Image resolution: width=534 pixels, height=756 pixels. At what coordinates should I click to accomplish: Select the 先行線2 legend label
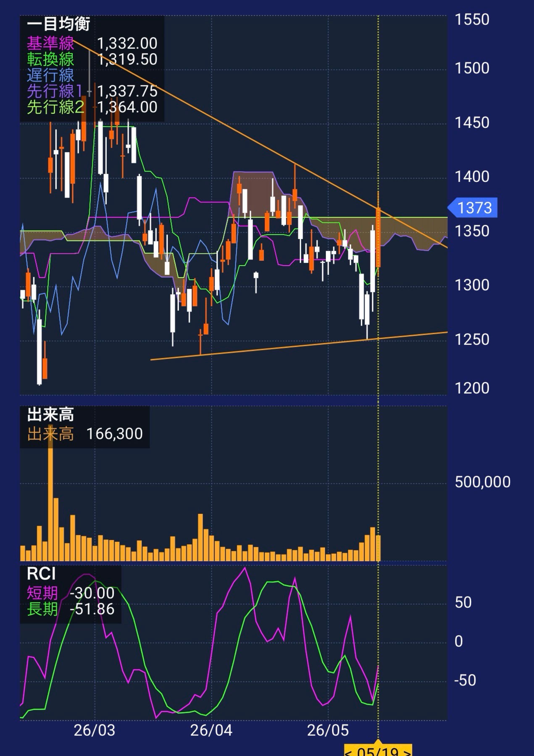pyautogui.click(x=55, y=107)
